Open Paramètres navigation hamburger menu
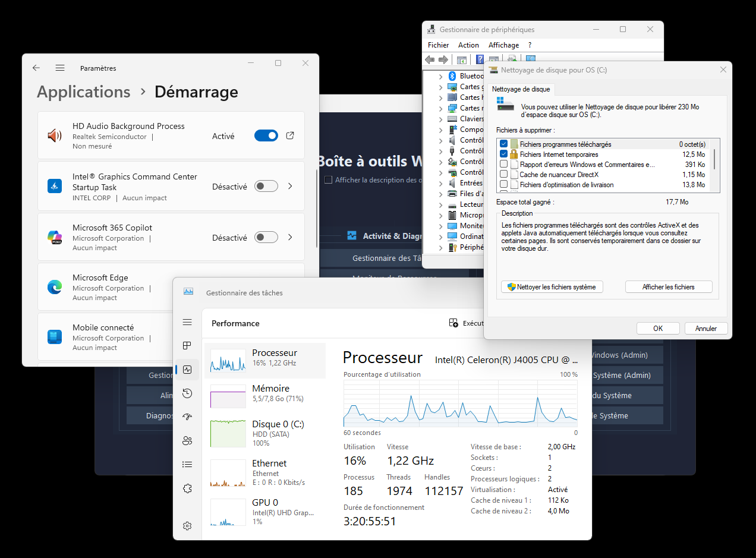Image resolution: width=756 pixels, height=558 pixels. [x=60, y=68]
